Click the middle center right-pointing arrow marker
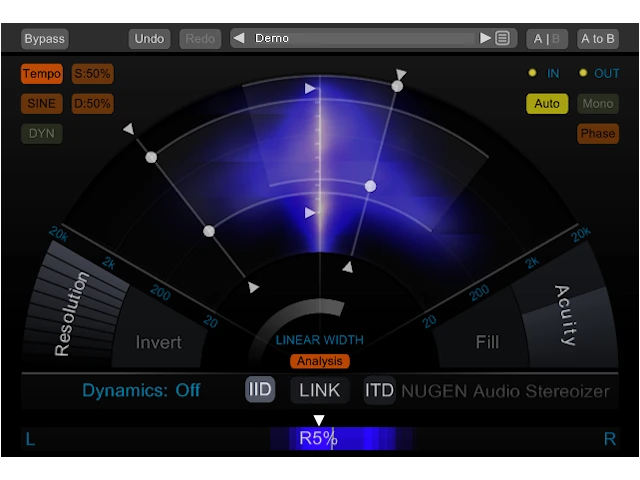This screenshot has height=480, width=640. tap(310, 213)
